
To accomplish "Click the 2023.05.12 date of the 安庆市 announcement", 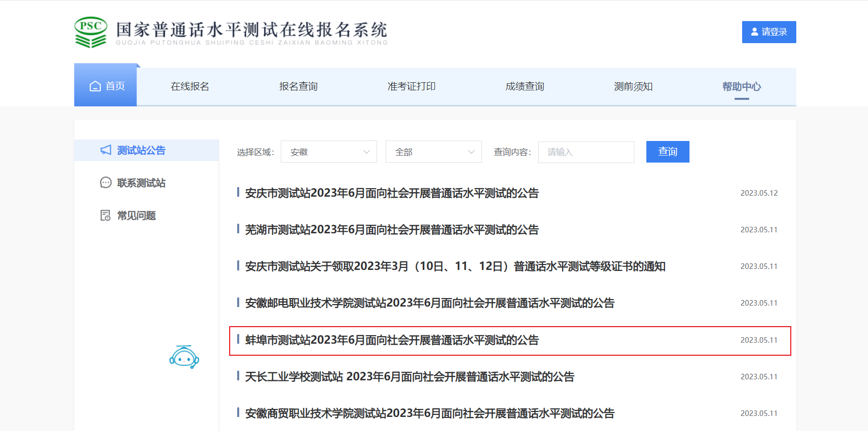I will tap(759, 193).
